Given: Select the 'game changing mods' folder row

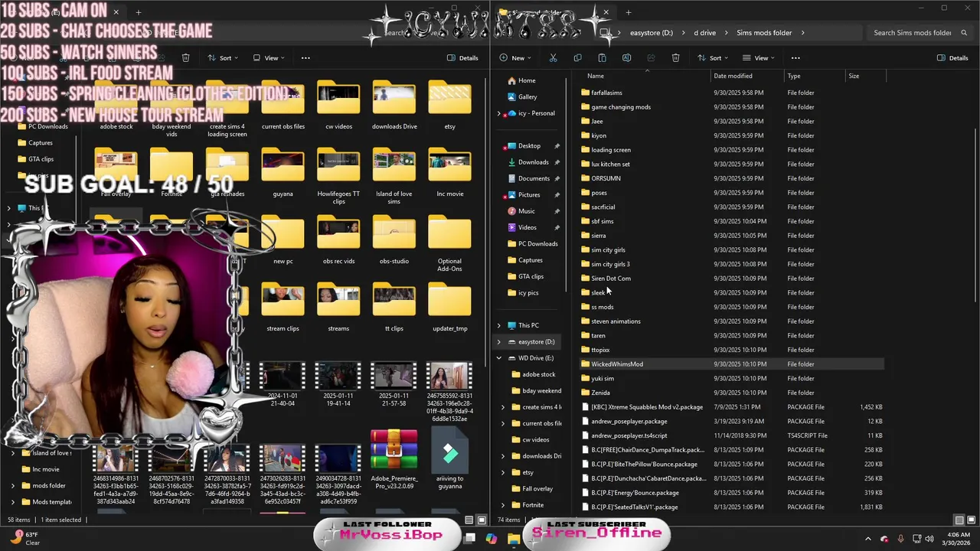Looking at the screenshot, I should tap(732, 107).
